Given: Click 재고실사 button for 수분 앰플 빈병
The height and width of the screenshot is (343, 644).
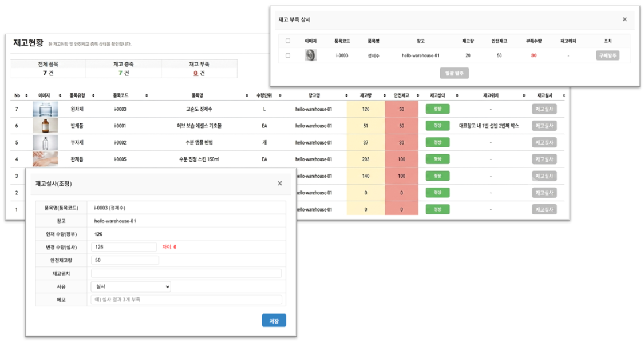Looking at the screenshot, I should click(544, 142).
